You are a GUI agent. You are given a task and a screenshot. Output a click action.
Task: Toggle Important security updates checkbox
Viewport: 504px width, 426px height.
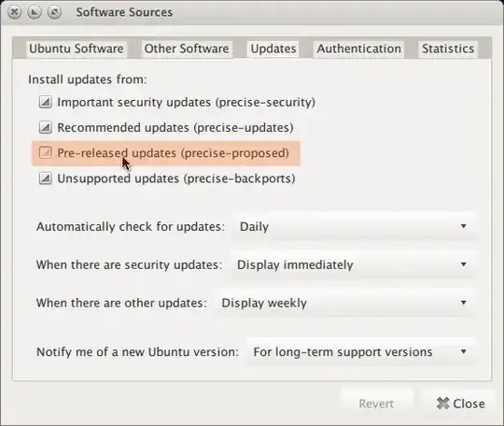pyautogui.click(x=45, y=103)
